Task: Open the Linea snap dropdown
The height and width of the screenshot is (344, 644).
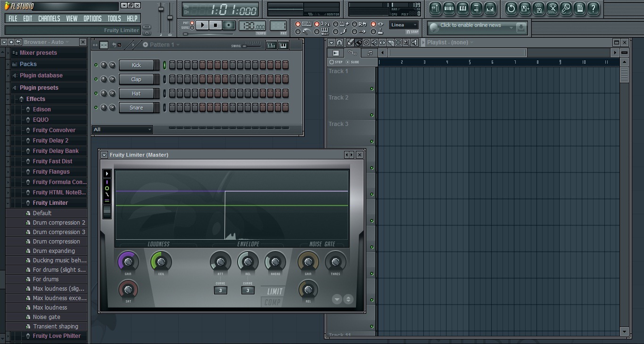Action: [404, 25]
